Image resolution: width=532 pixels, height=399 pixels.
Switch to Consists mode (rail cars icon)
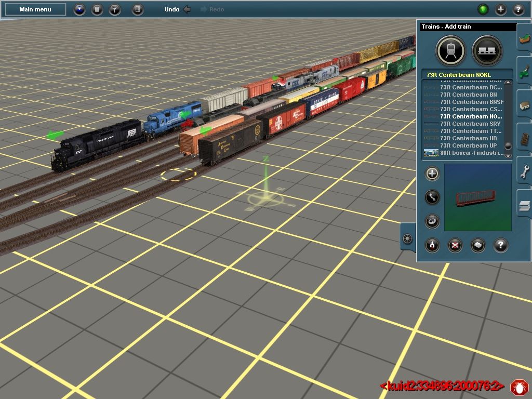487,50
